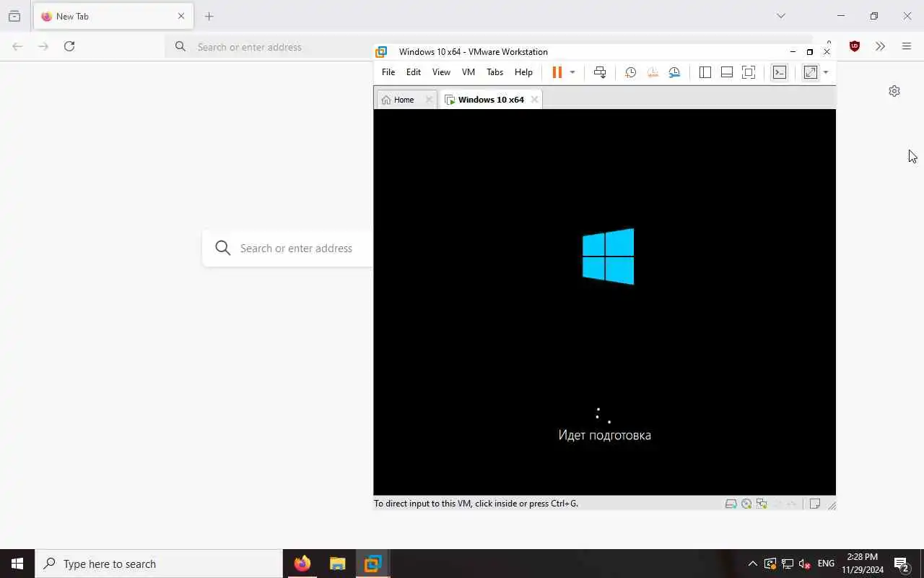Open the Windows Start menu
This screenshot has width=924, height=578.
click(17, 564)
